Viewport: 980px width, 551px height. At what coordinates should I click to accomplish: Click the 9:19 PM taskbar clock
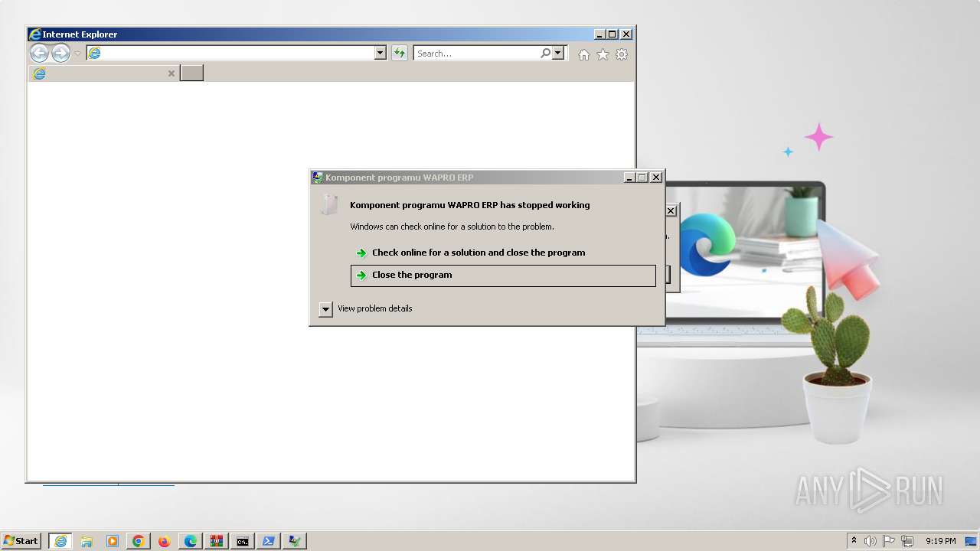940,541
